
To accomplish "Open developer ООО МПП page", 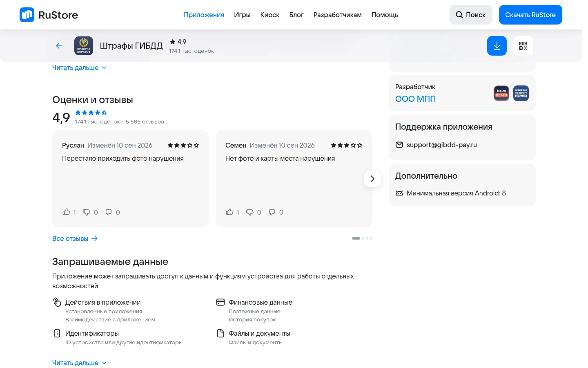I will pyautogui.click(x=415, y=99).
